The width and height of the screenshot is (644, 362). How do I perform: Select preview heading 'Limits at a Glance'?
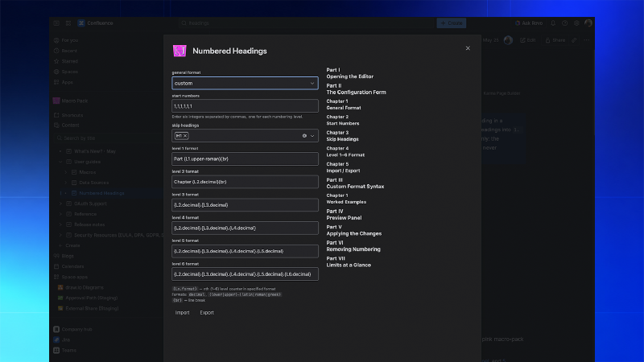(349, 265)
